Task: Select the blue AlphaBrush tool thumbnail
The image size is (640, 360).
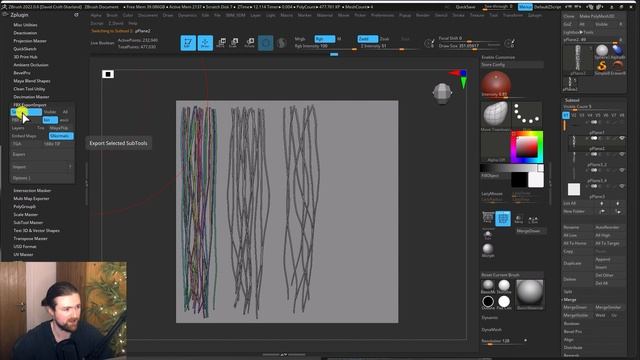Action: [x=618, y=51]
